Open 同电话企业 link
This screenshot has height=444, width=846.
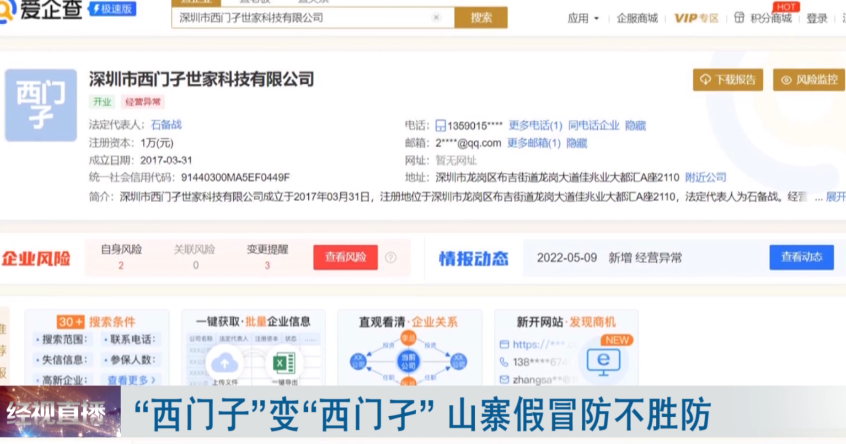pos(593,126)
